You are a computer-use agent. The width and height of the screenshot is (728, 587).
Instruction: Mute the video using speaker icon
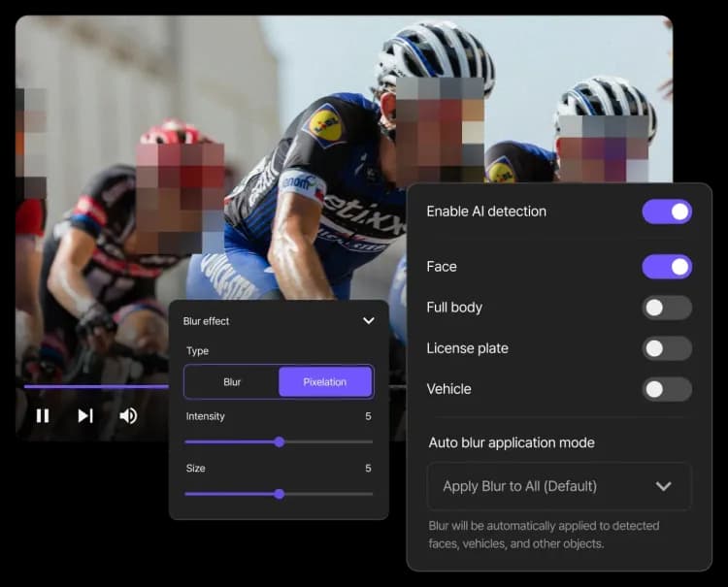128,415
